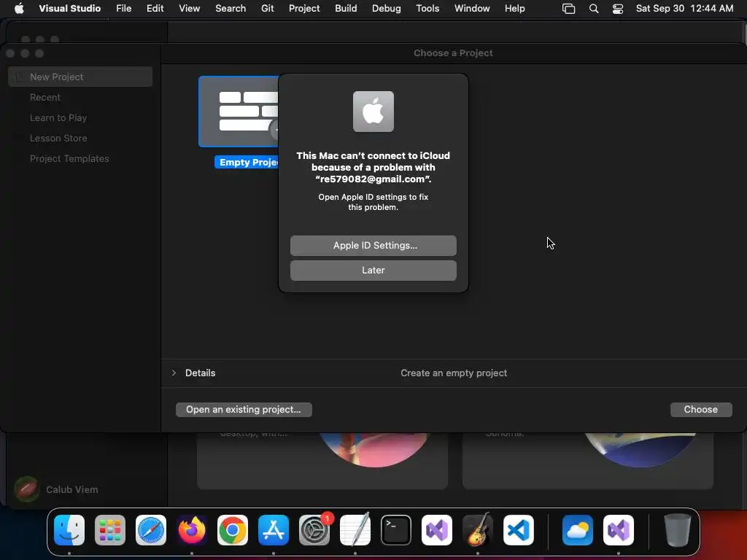Open the Git menu
This screenshot has height=560, width=747.
pyautogui.click(x=267, y=8)
